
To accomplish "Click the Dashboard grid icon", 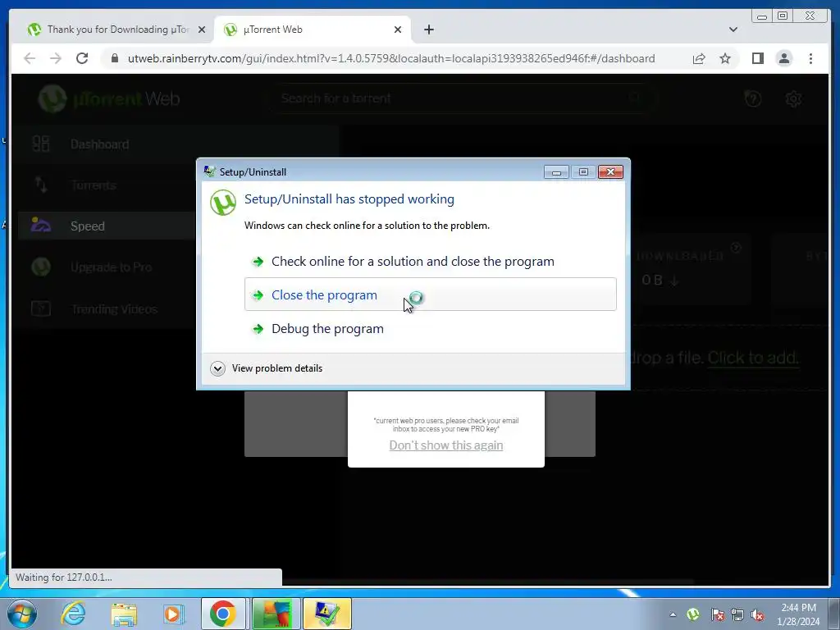I will point(41,144).
